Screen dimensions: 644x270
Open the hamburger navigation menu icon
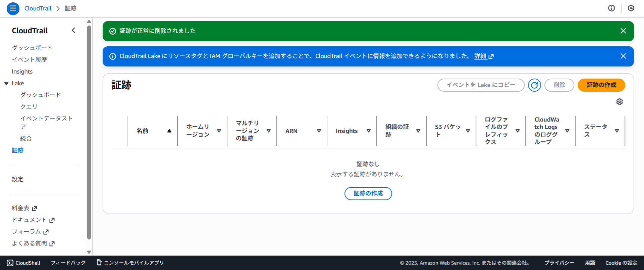pyautogui.click(x=13, y=8)
